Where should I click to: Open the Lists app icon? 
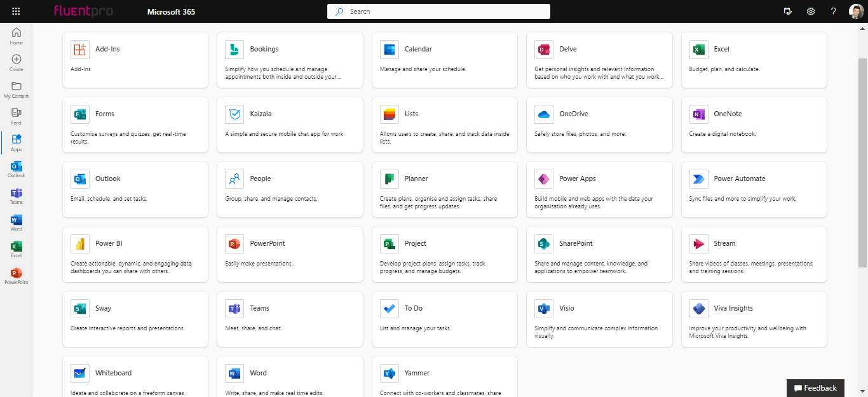coord(389,114)
